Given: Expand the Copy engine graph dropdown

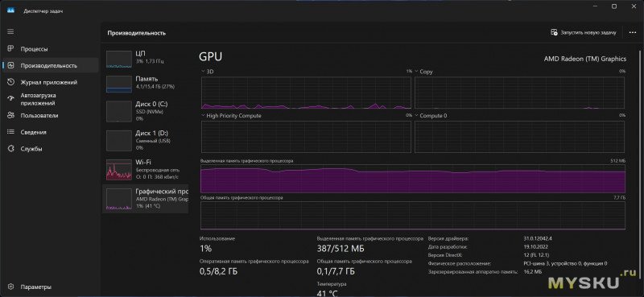Looking at the screenshot, I should pyautogui.click(x=416, y=72).
